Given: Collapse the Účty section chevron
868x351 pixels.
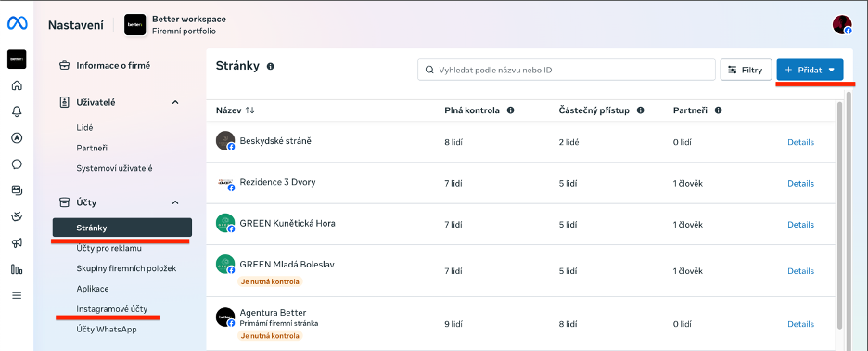Looking at the screenshot, I should pos(175,202).
